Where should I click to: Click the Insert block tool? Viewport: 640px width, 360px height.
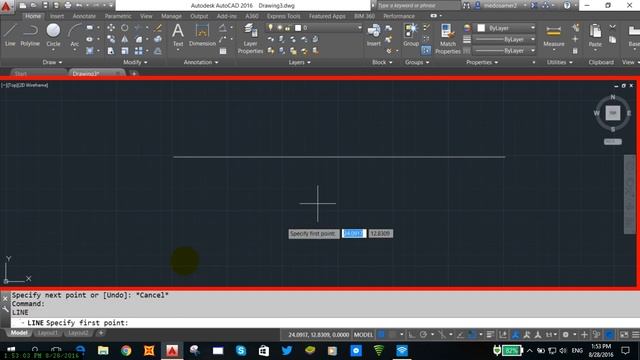pos(373,35)
